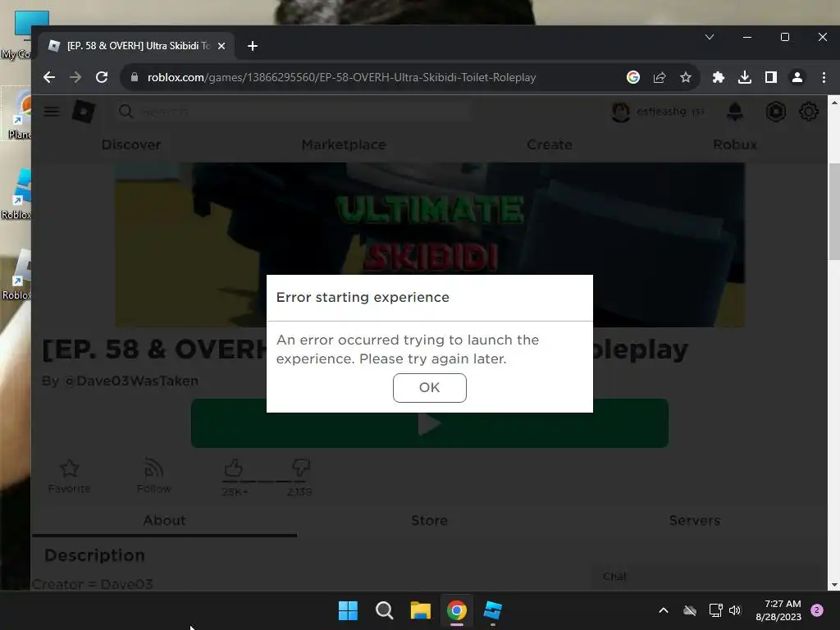The height and width of the screenshot is (630, 840).
Task: Open a new browser tab
Action: point(253,46)
